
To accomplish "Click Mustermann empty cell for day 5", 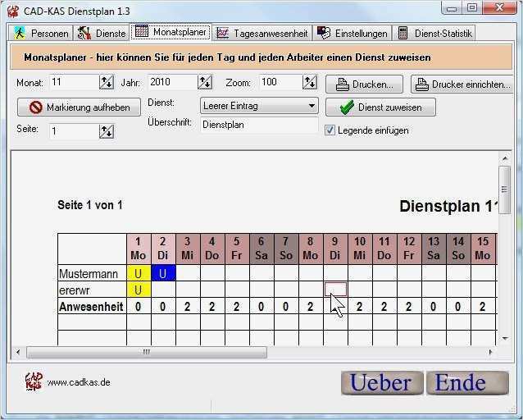I will 237,273.
